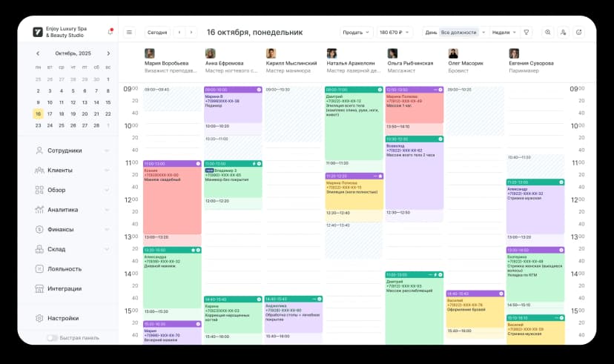Expand the Клиенты chevron
This screenshot has height=364, width=614.
107,171
